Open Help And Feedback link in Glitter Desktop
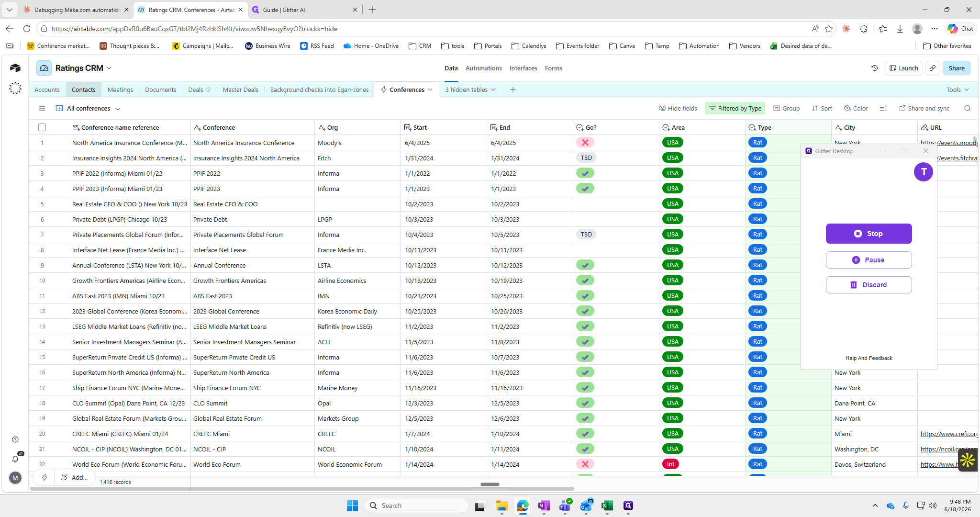This screenshot has width=980, height=517. tap(869, 358)
